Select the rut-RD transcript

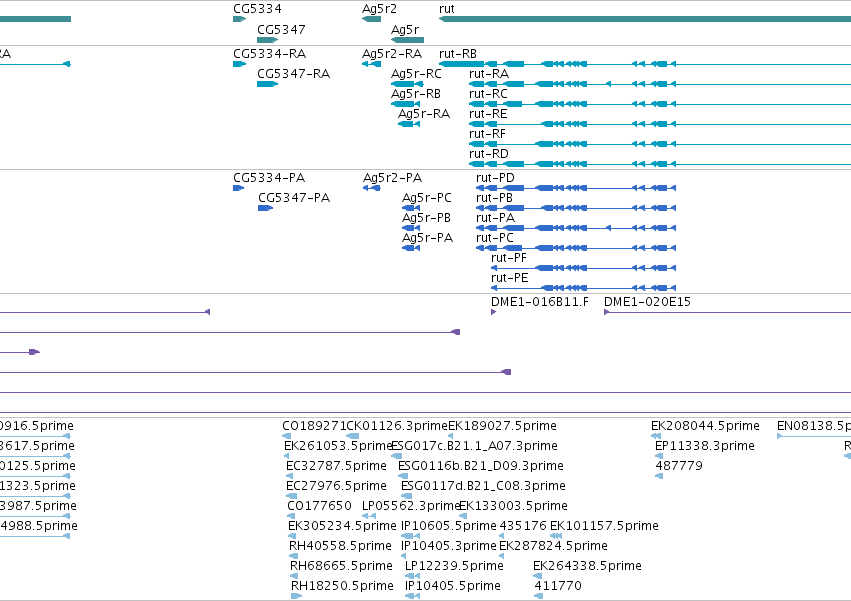pos(660,164)
